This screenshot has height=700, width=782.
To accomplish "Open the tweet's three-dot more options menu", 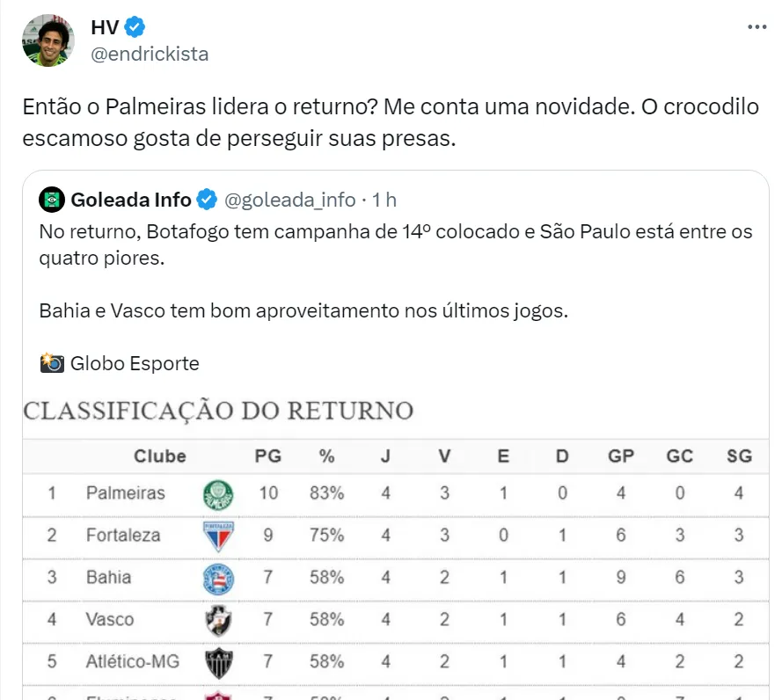I will tap(756, 27).
